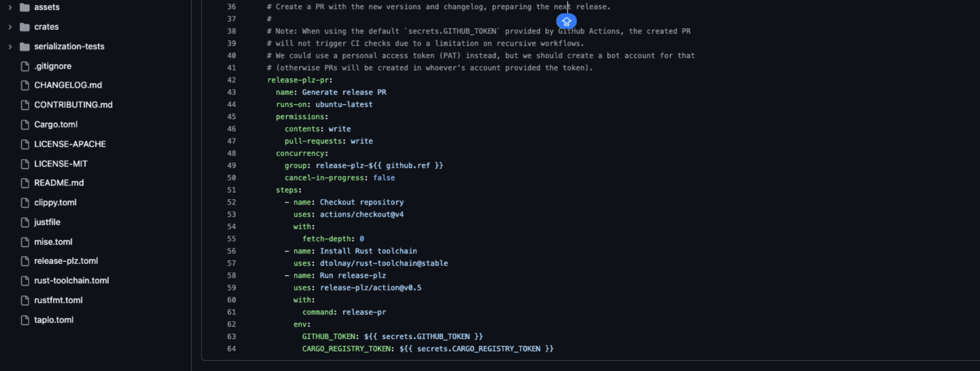Open the mise.toml file

53,242
